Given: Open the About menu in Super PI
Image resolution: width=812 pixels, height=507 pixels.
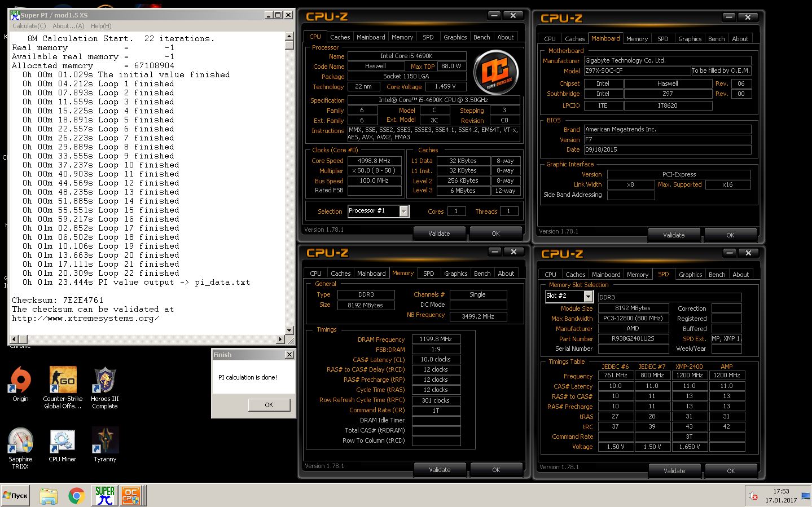Looking at the screenshot, I should click(68, 26).
